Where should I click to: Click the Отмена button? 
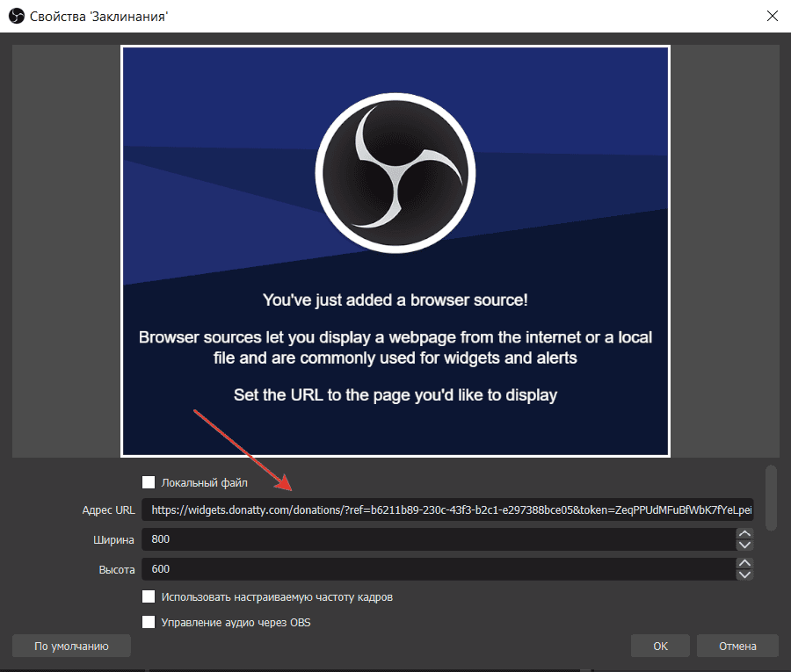pos(737,646)
